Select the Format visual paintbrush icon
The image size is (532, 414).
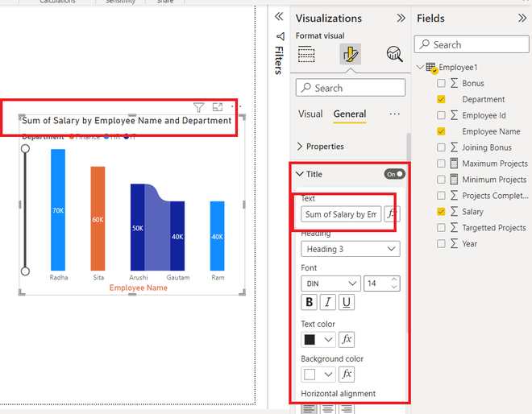click(350, 54)
